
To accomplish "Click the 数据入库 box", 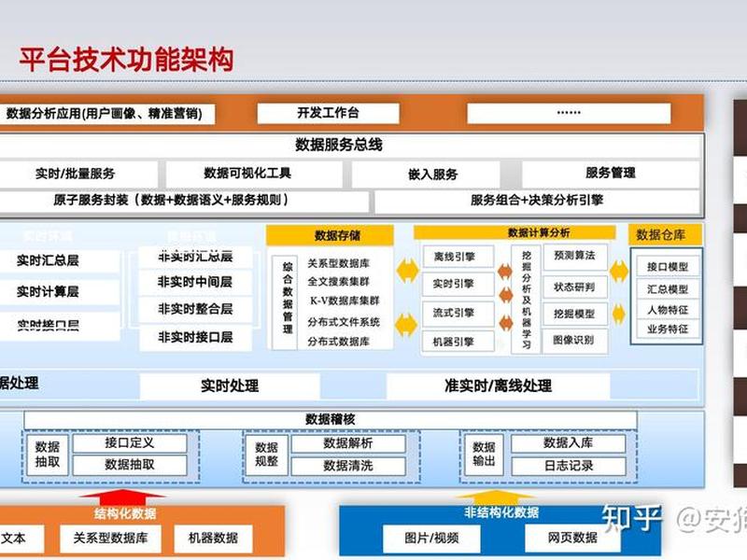I will (569, 443).
